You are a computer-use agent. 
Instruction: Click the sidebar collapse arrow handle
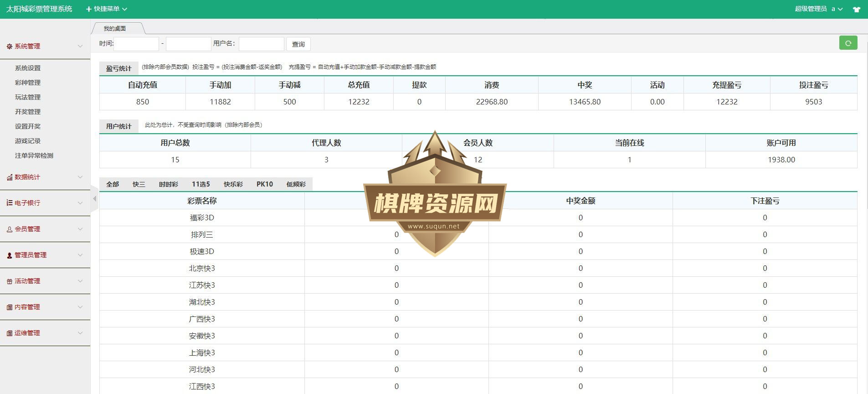[x=94, y=199]
